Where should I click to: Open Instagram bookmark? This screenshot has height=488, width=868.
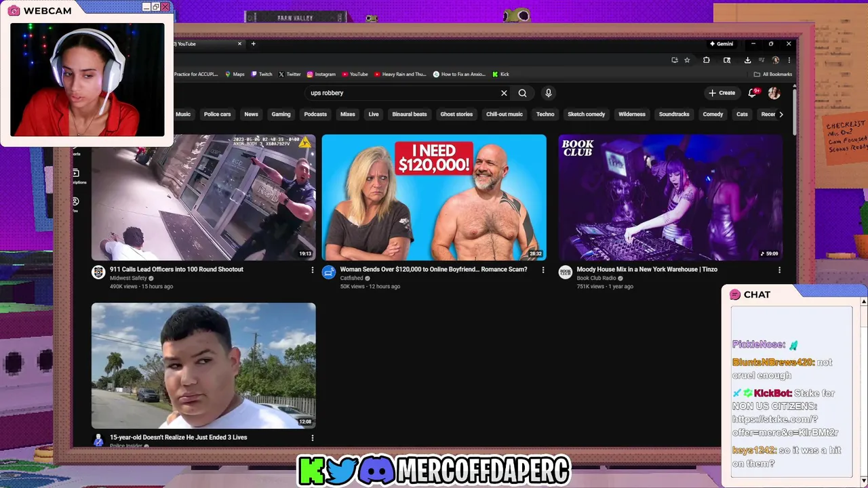[321, 75]
